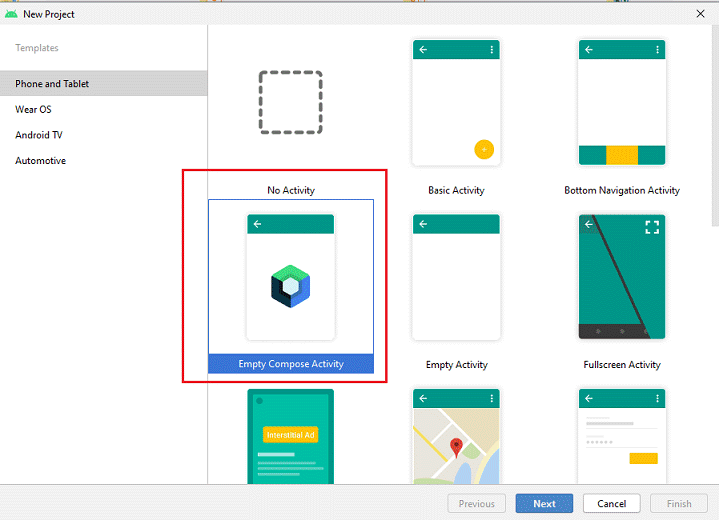Select the Empty Compose Activity thumbnail
Image resolution: width=719 pixels, height=520 pixels.
coord(291,277)
